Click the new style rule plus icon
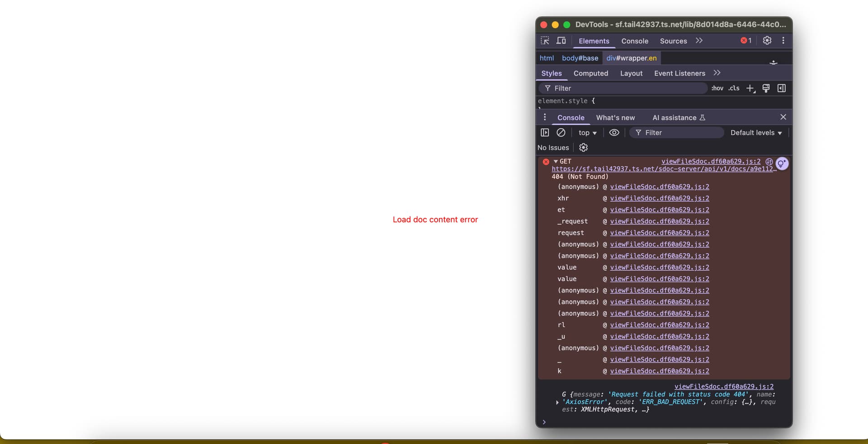Image resolution: width=868 pixels, height=444 pixels. (x=750, y=88)
